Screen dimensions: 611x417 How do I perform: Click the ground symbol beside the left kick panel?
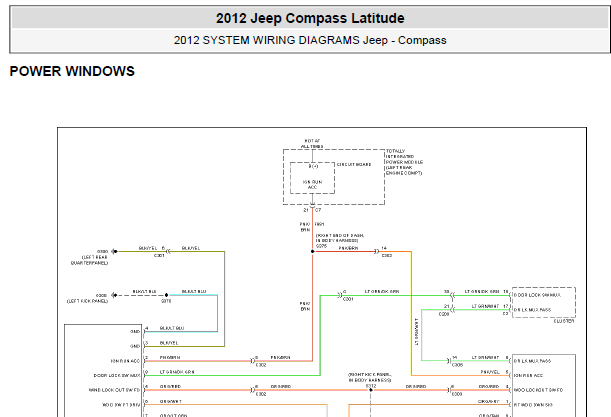pos(114,295)
